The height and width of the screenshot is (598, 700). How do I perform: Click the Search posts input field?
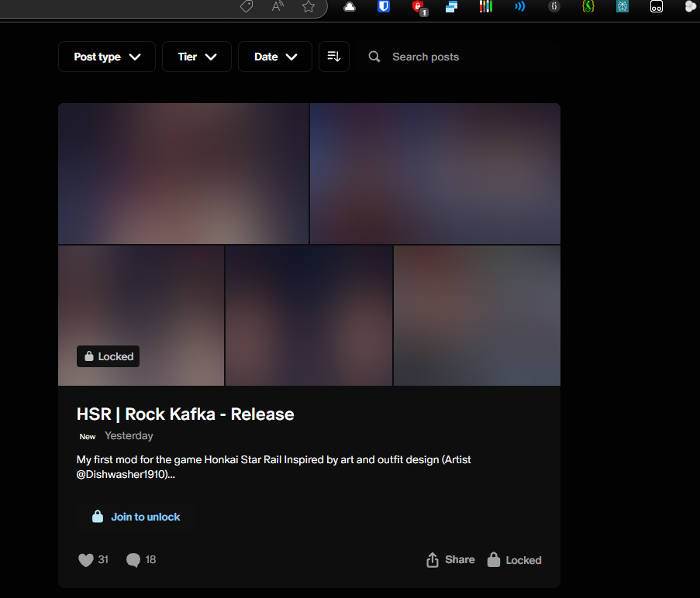coord(465,57)
